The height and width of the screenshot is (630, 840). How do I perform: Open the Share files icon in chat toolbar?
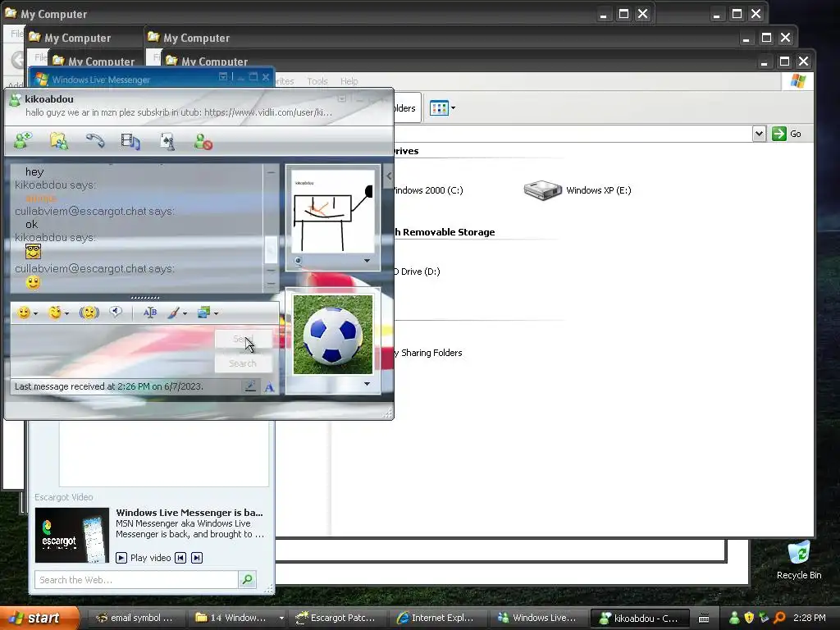[59, 141]
